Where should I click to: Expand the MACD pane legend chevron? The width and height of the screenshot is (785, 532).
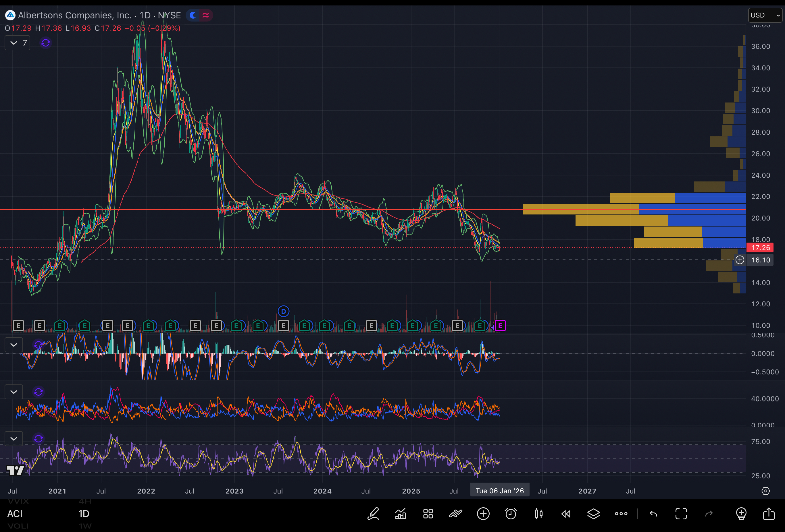14,345
